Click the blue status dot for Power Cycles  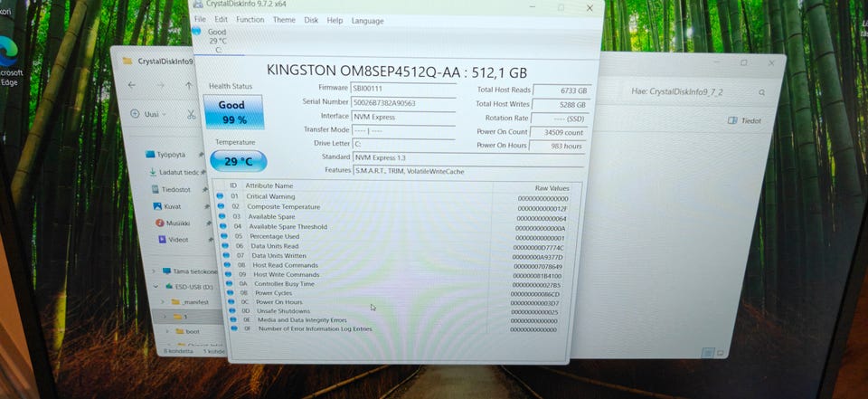(x=231, y=292)
